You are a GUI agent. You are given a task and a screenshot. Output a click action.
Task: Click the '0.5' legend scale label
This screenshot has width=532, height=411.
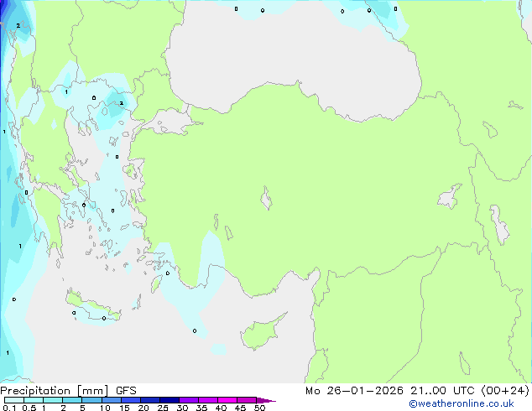click(29, 408)
